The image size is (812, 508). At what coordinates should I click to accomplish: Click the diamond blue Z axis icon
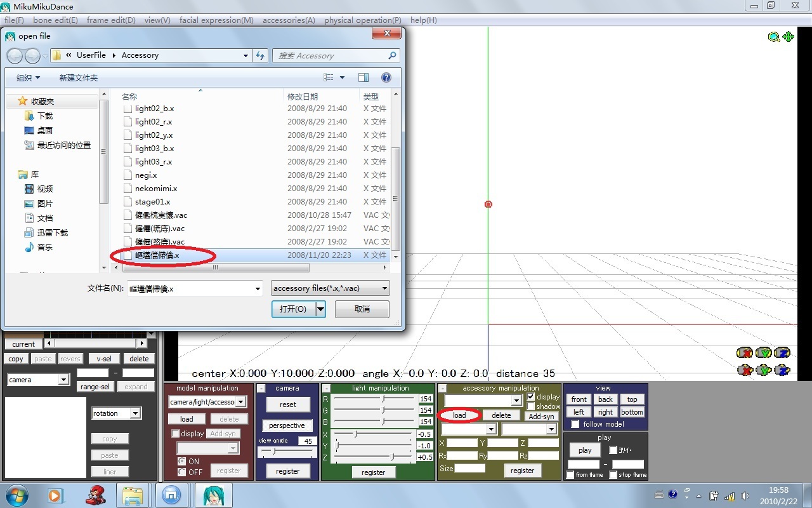782,370
